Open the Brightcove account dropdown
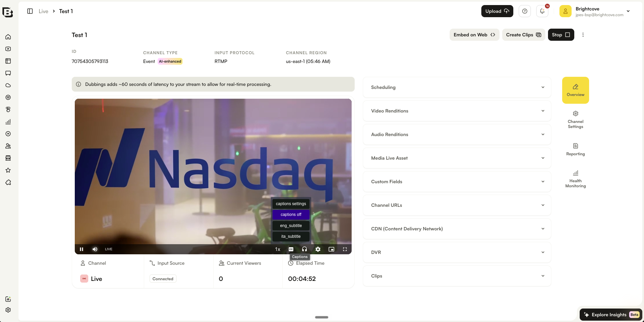 pos(628,11)
